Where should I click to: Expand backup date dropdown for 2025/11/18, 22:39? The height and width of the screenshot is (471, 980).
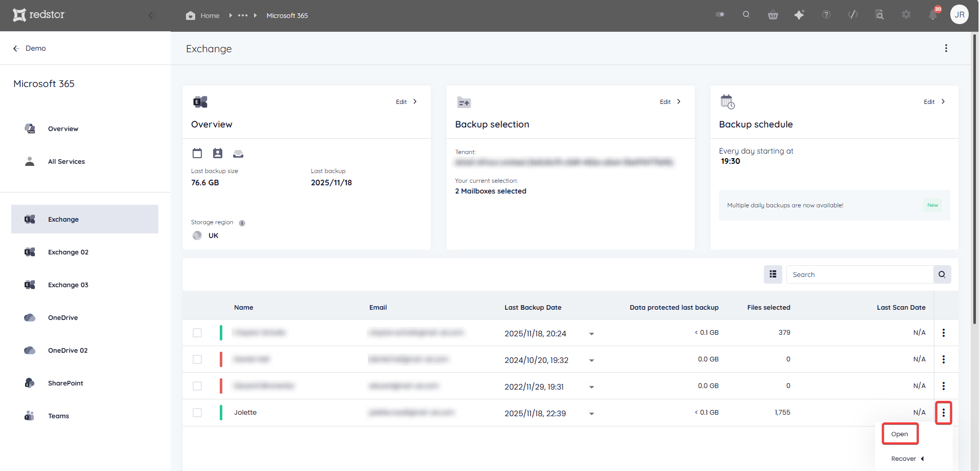click(592, 414)
